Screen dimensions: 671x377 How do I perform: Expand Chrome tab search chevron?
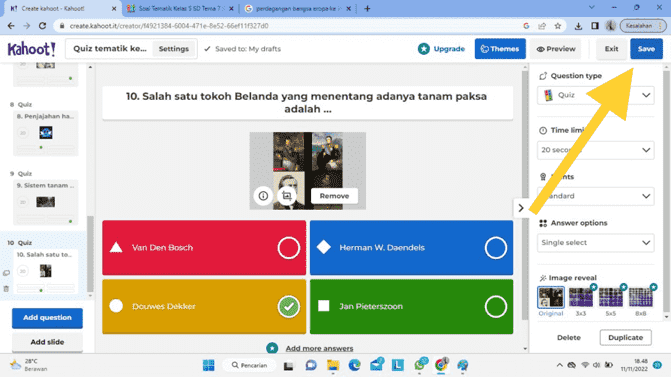point(591,7)
